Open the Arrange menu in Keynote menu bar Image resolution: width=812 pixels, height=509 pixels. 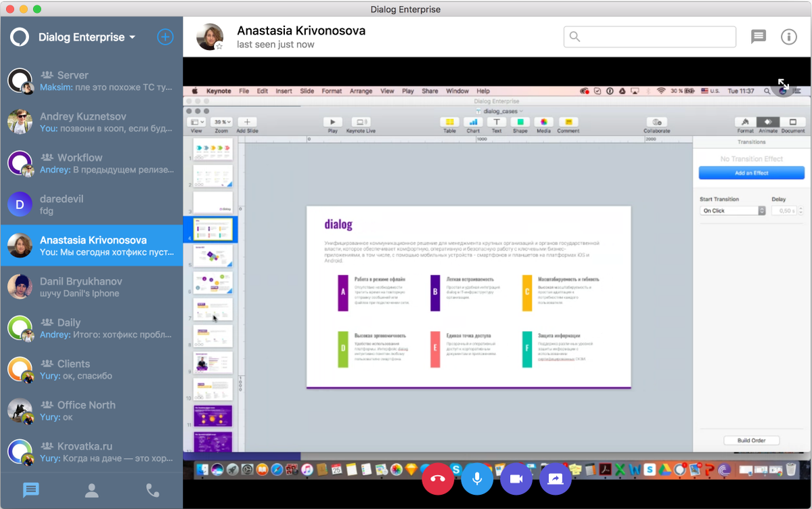click(361, 91)
